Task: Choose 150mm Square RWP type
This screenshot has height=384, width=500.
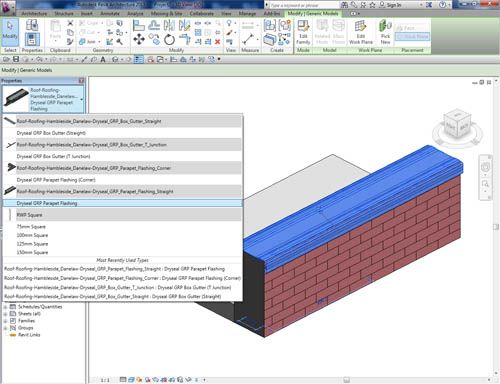Action: pos(122,252)
